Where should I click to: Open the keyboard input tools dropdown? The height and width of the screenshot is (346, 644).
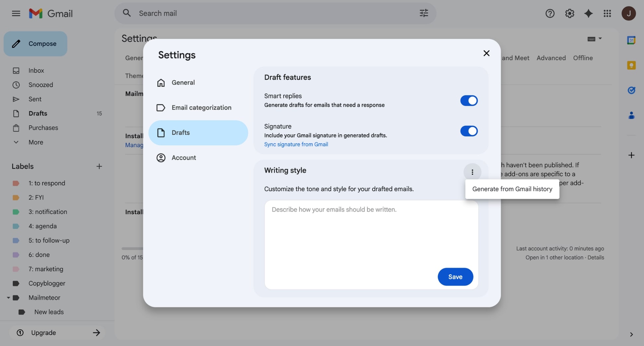pyautogui.click(x=594, y=39)
